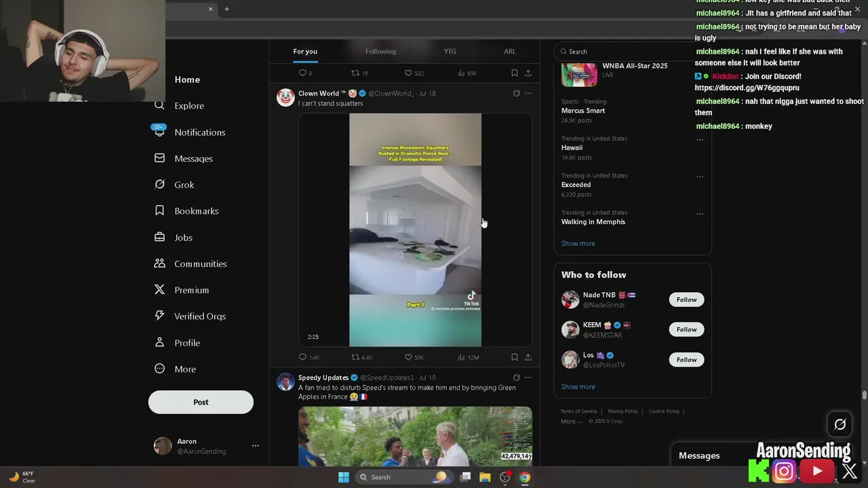Repost Clown World post showing 4.4K reposts
The image size is (868, 488).
pyautogui.click(x=355, y=357)
